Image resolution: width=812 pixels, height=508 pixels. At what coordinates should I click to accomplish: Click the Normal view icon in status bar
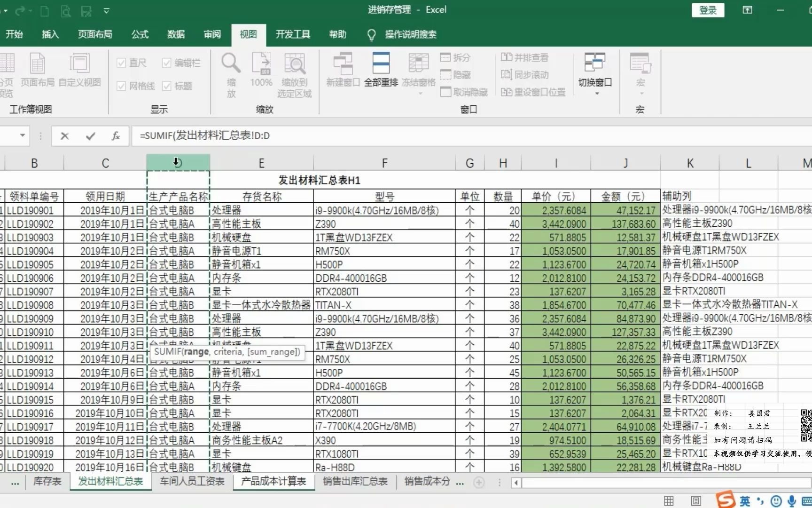[669, 501]
